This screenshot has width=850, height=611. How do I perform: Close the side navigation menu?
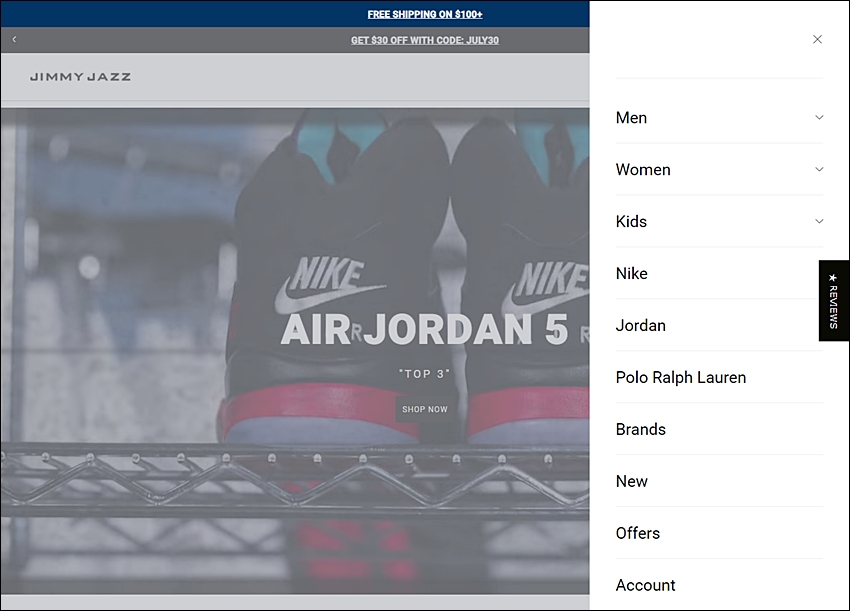[817, 40]
